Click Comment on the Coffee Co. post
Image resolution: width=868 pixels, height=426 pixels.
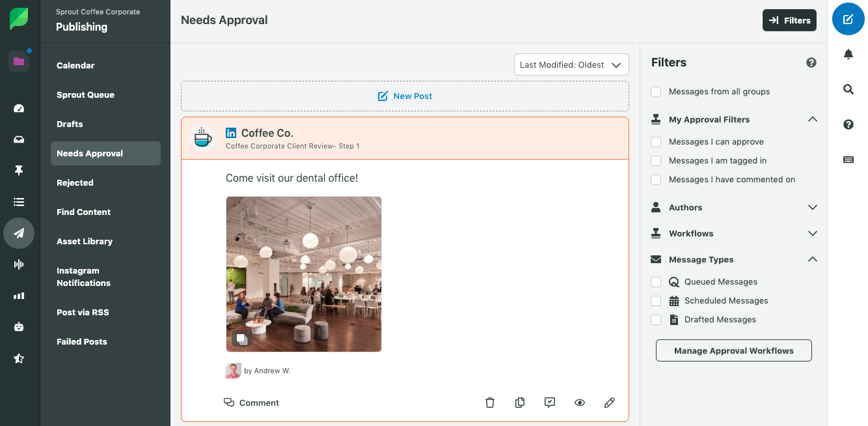coord(251,403)
